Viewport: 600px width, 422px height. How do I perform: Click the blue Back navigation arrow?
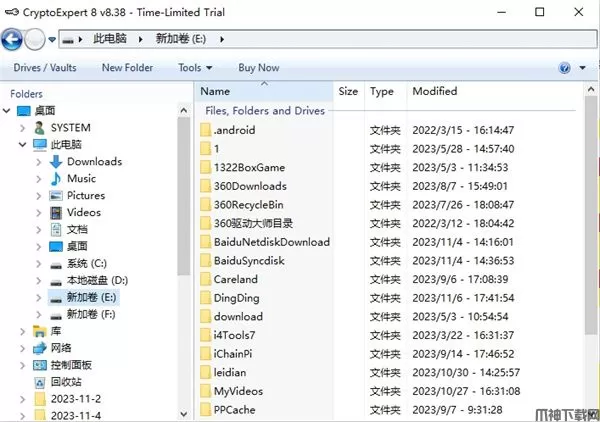(x=11, y=39)
